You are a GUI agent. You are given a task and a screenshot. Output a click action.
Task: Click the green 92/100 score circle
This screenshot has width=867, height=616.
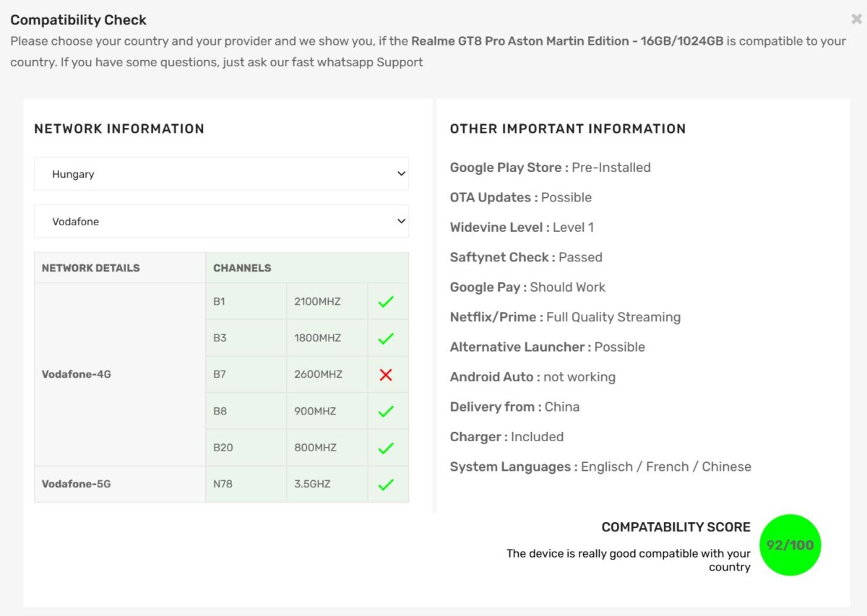(x=790, y=545)
